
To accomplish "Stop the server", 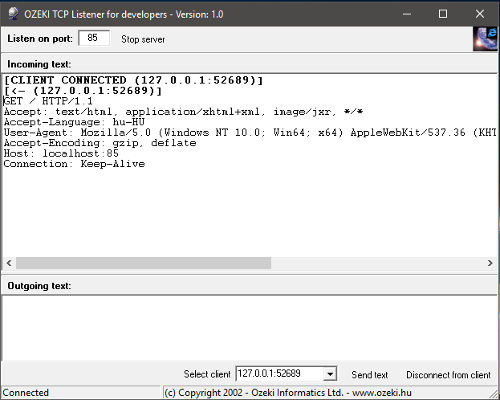I will point(143,39).
